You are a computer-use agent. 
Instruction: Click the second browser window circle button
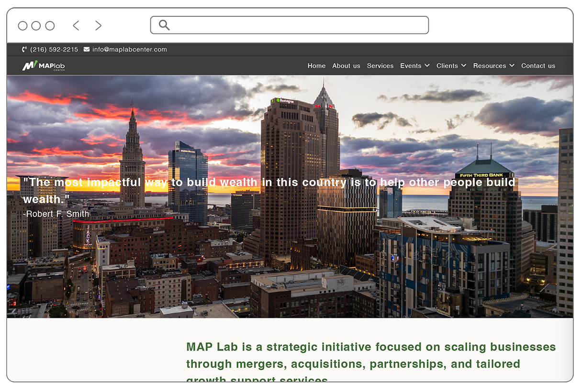point(36,26)
